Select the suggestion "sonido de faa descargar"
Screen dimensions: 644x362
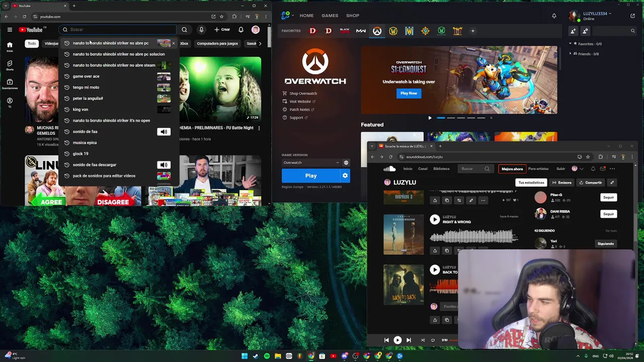pyautogui.click(x=118, y=165)
